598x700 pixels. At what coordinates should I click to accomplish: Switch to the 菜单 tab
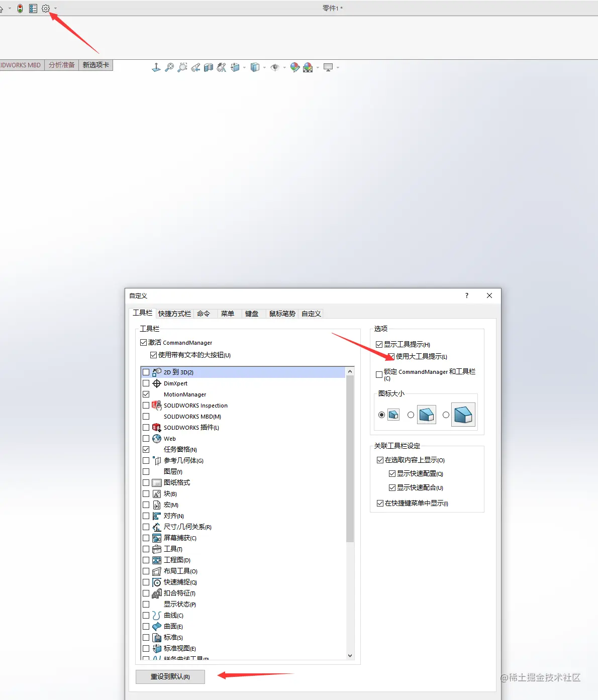tap(228, 314)
